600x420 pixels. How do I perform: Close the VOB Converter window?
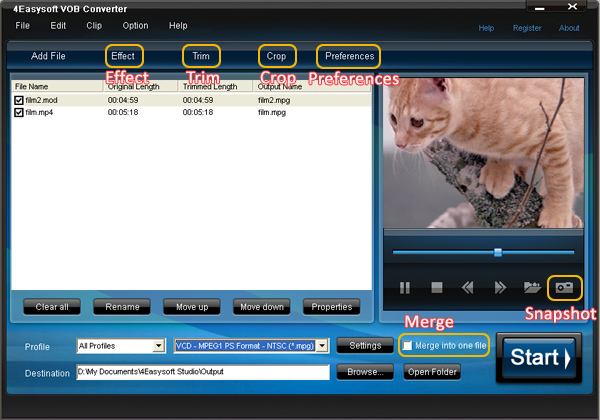[x=572, y=7]
